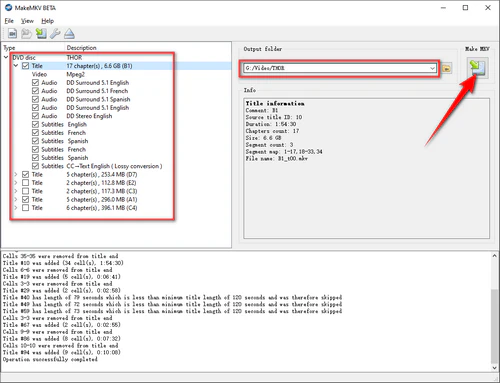Click the MakeMKV app icon in title bar
Screen dimensions: 500x383
[x=8, y=8]
